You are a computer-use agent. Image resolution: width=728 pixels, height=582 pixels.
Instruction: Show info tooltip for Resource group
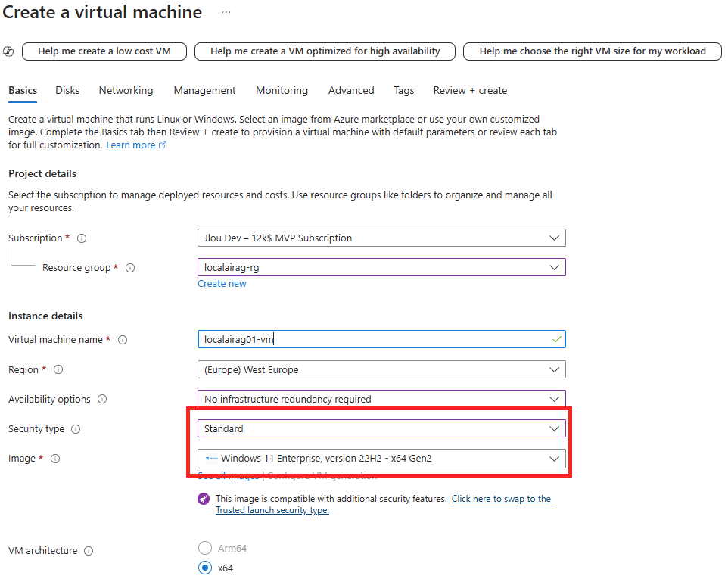(130, 268)
